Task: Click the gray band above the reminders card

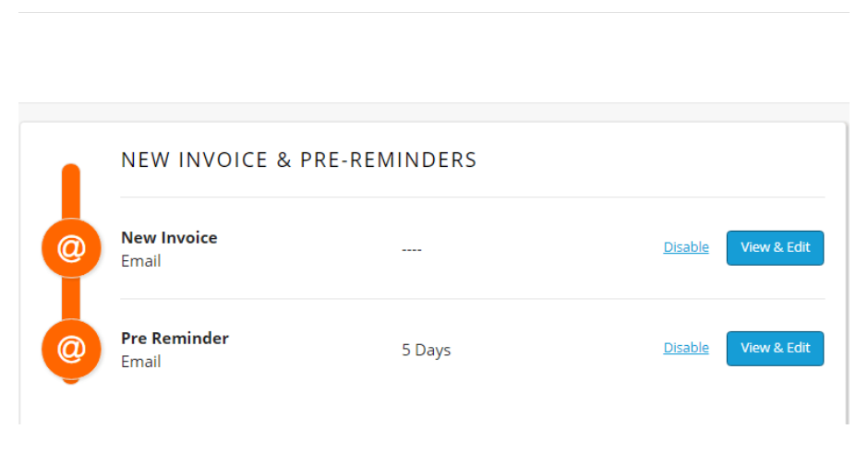Action: (434, 113)
